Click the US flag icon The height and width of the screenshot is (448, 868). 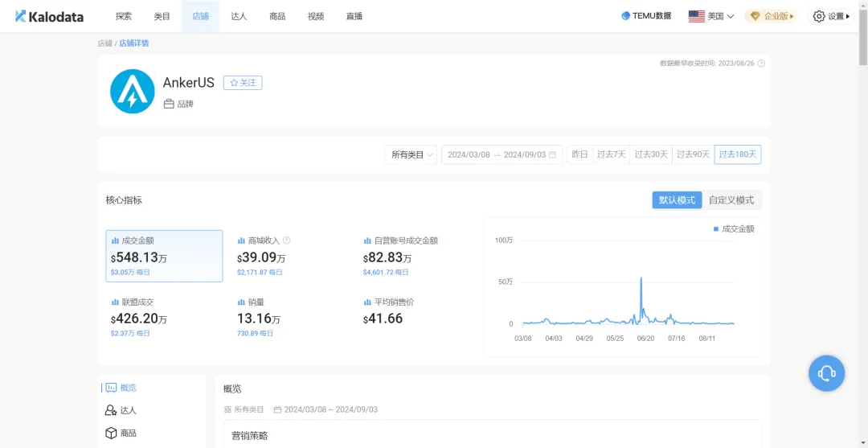pos(696,17)
